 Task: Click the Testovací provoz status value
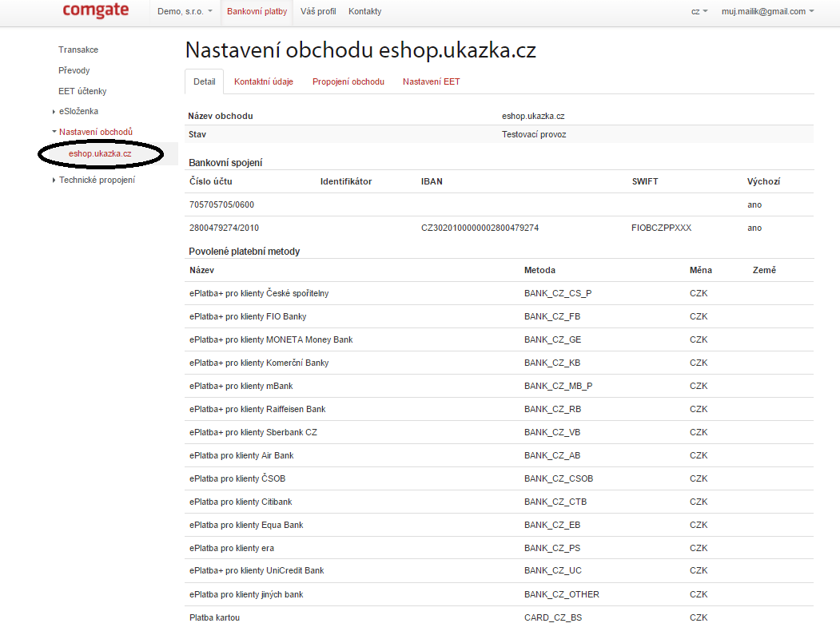[534, 134]
